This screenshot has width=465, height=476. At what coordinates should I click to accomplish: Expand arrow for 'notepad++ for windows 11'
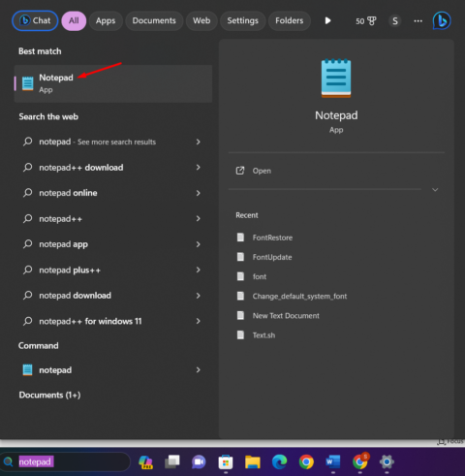pyautogui.click(x=198, y=321)
